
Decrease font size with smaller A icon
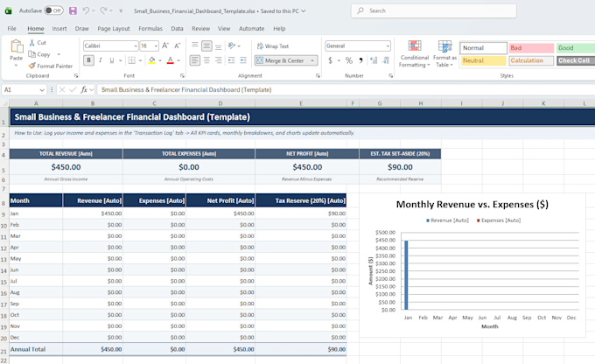tap(178, 45)
